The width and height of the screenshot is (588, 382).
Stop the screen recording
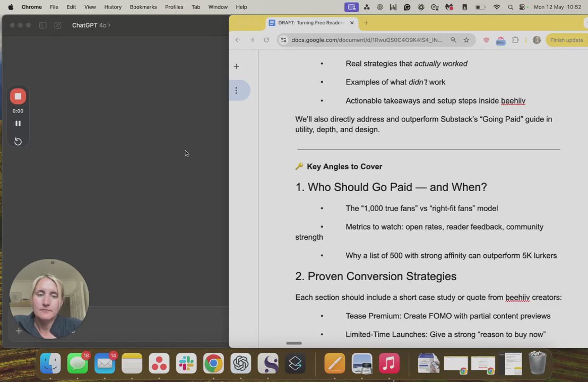pos(18,97)
